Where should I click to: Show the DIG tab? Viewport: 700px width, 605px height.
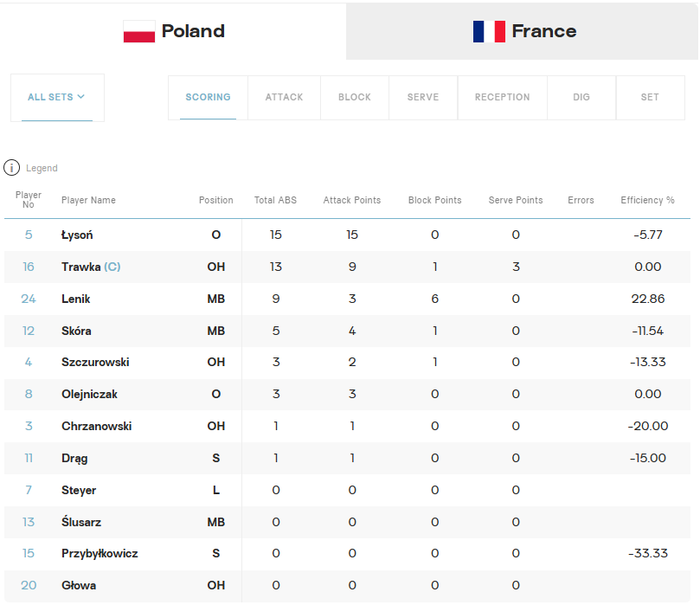click(581, 97)
